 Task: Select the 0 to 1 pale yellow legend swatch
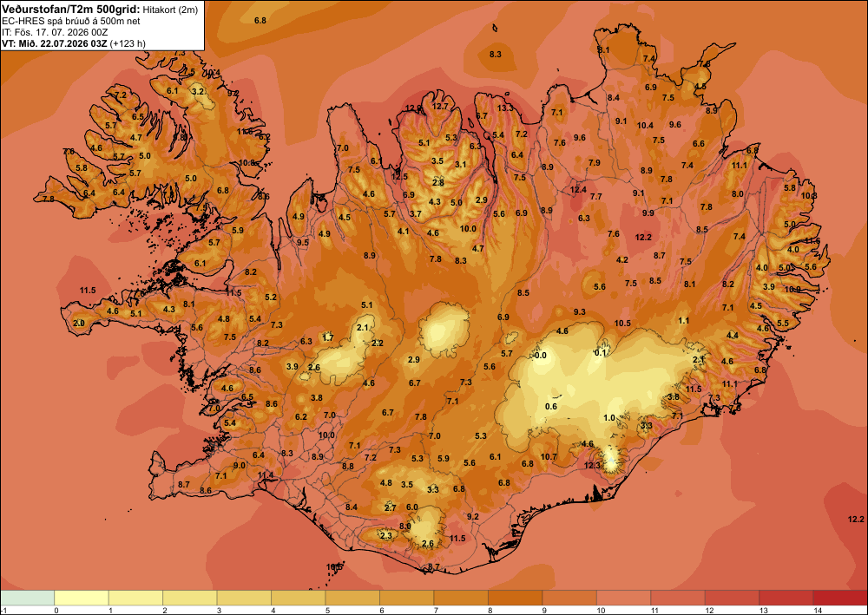coord(82,598)
